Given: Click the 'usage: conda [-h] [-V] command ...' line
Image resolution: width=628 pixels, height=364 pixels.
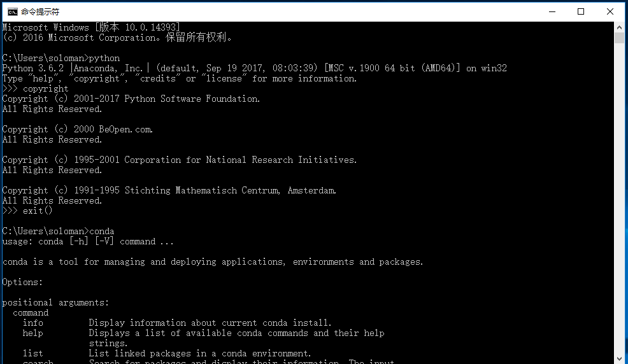Looking at the screenshot, I should 88,241.
